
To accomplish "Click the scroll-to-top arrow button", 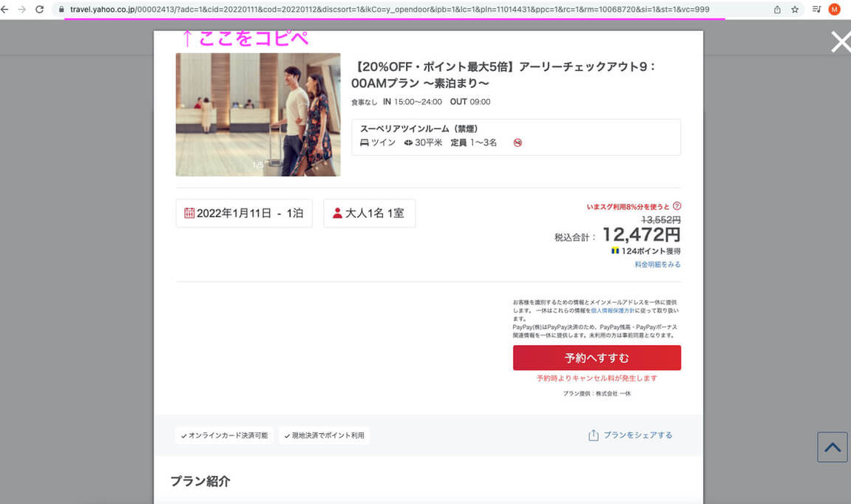I will click(833, 447).
